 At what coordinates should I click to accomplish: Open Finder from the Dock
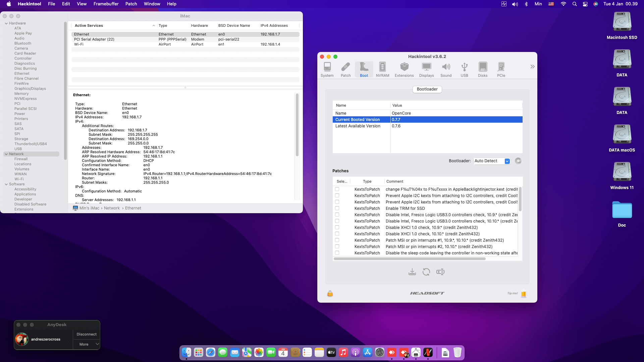pyautogui.click(x=186, y=353)
